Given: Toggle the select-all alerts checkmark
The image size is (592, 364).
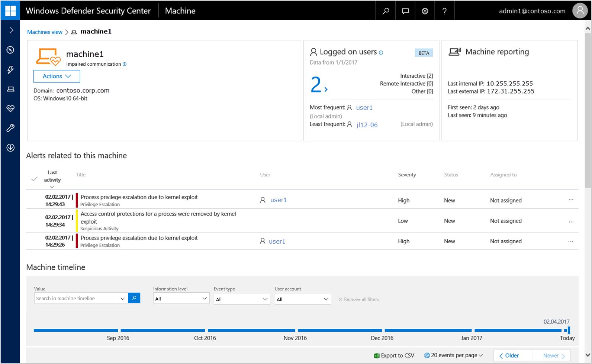Looking at the screenshot, I should coord(34,179).
